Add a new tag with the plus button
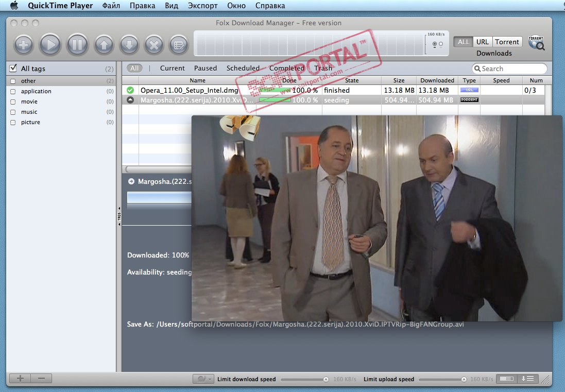Image resolution: width=565 pixels, height=392 pixels. coord(20,378)
